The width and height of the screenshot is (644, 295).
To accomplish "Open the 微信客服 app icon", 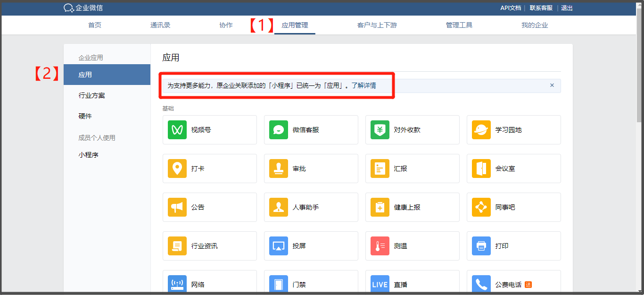I will [279, 130].
